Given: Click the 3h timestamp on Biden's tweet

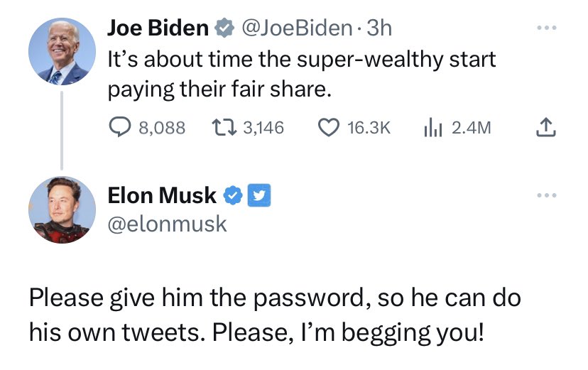Looking at the screenshot, I should (x=378, y=29).
